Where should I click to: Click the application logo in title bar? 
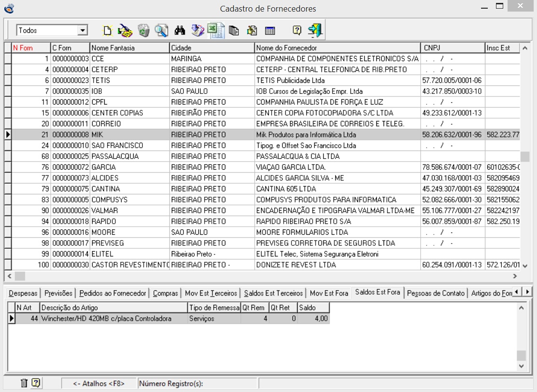point(9,8)
